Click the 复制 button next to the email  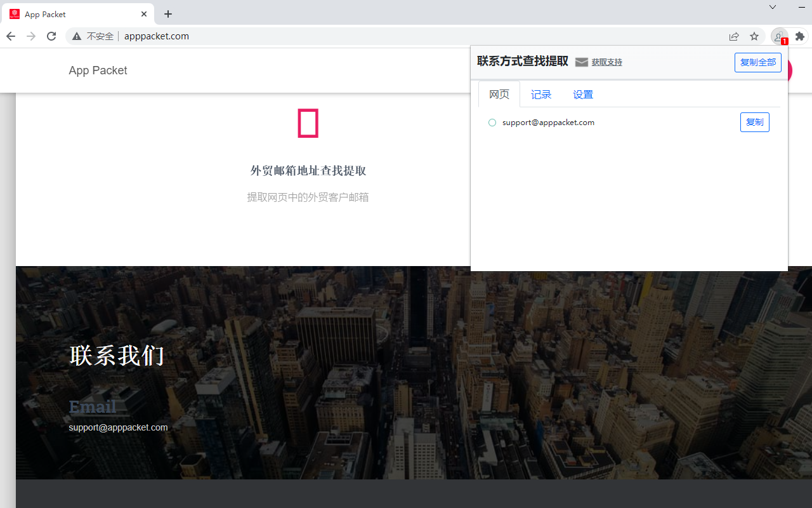pos(754,122)
